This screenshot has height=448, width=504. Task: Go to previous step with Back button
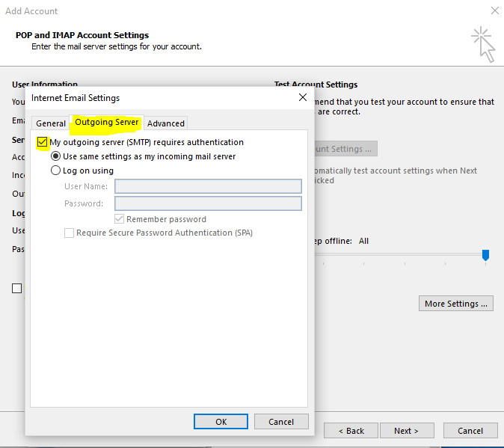351,431
